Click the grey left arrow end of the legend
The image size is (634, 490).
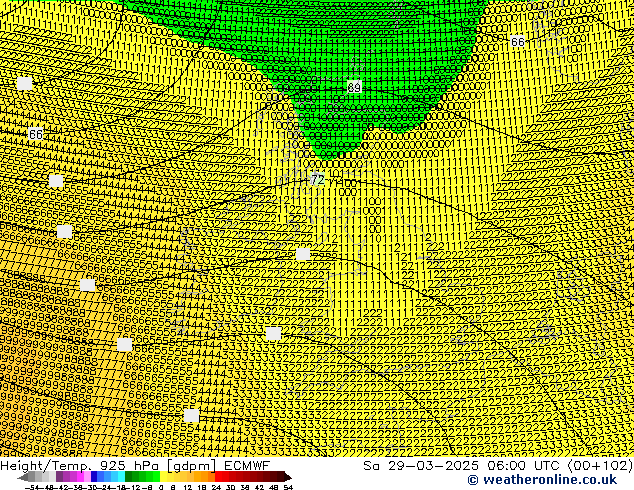point(23,477)
